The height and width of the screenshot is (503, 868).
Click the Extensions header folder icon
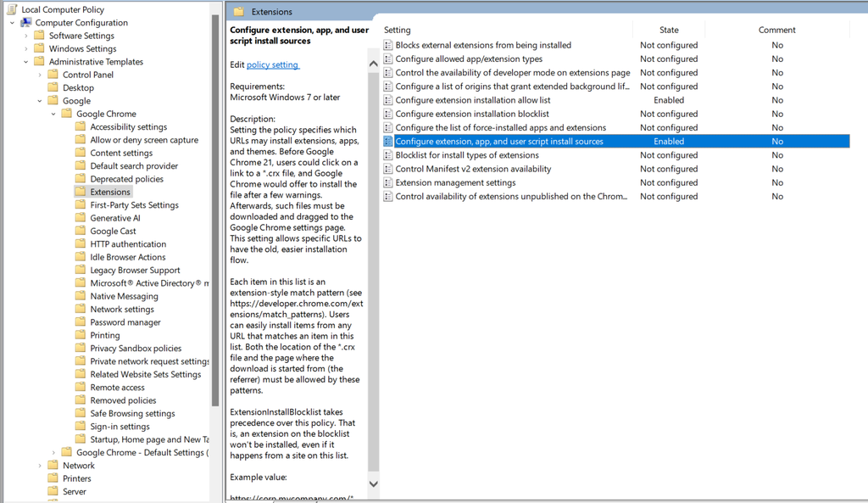pyautogui.click(x=238, y=11)
